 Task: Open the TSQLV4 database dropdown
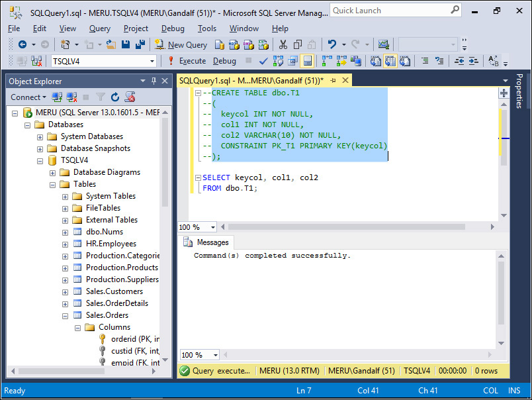(x=152, y=61)
